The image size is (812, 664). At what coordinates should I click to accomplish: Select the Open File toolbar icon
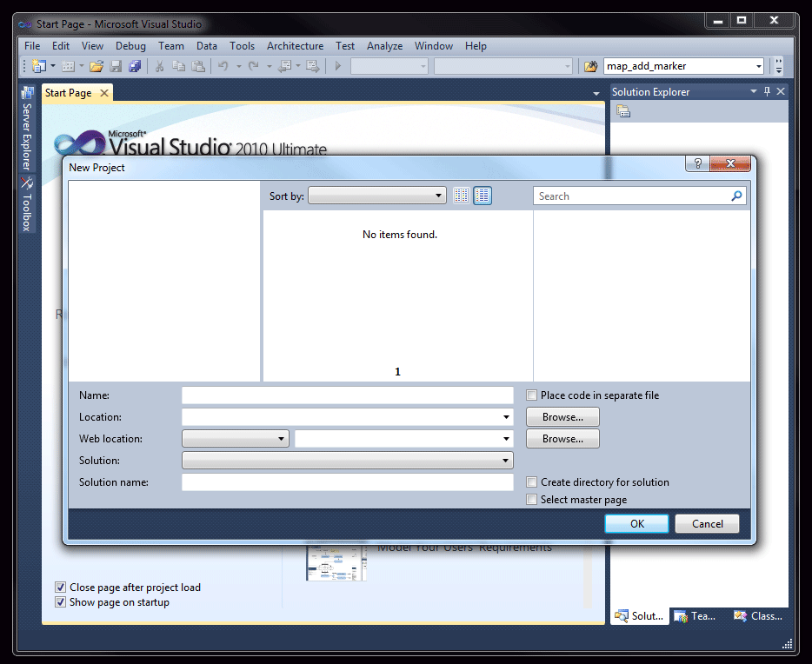click(96, 66)
